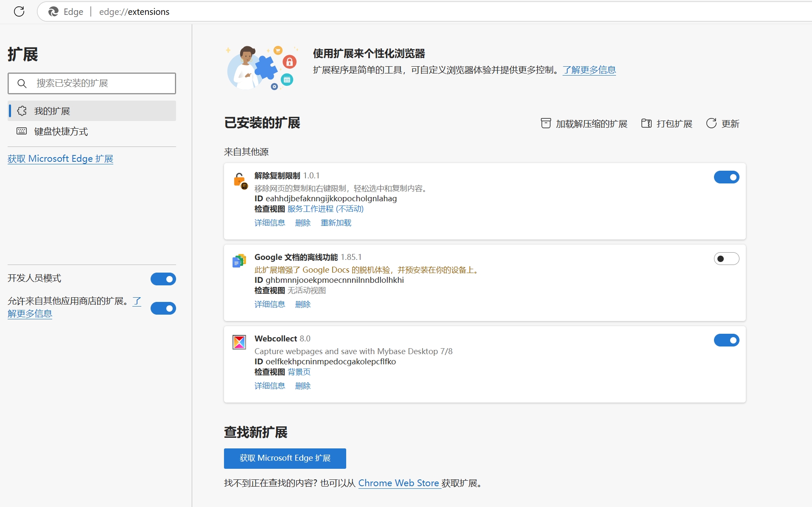Open 详细信息 for Webcollect
Screen dimensions: 812x507
[x=270, y=386]
